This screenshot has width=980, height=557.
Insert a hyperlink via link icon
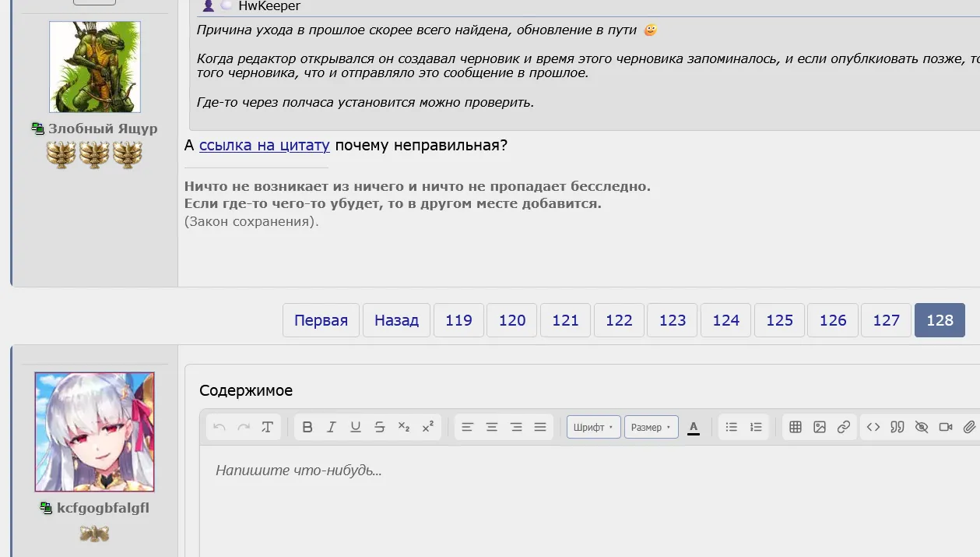click(x=844, y=427)
